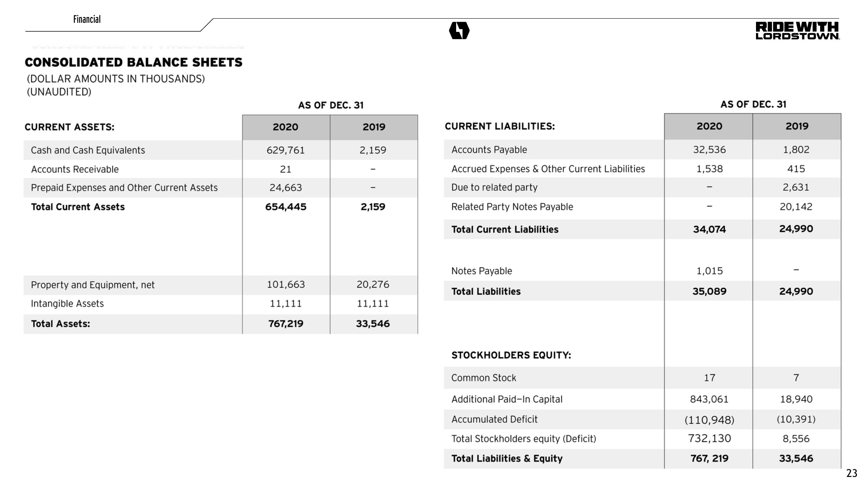This screenshot has height=488, width=868.
Task: Click the 'Accounts Payable' row label
Action: pyautogui.click(x=489, y=150)
